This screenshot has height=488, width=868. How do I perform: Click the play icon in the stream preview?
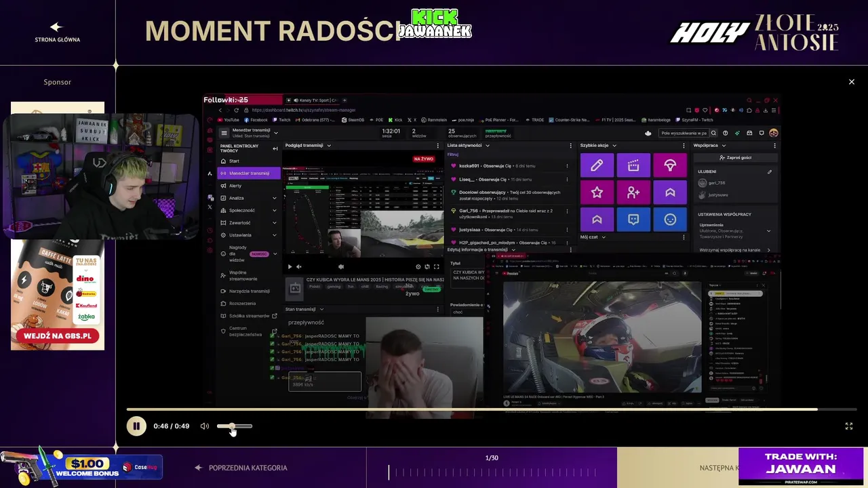point(290,266)
